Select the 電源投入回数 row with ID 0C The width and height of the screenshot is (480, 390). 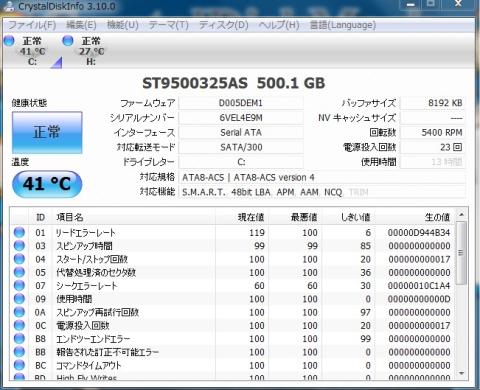(233, 326)
